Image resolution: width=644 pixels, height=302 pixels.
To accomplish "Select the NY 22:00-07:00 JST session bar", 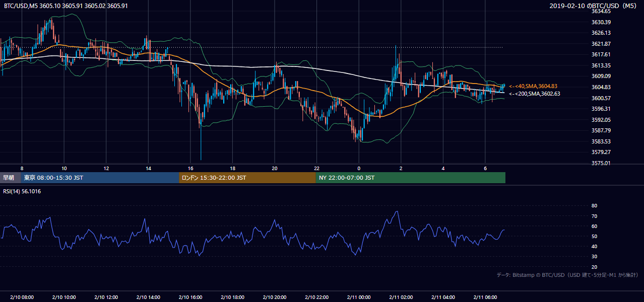I will [x=410, y=178].
